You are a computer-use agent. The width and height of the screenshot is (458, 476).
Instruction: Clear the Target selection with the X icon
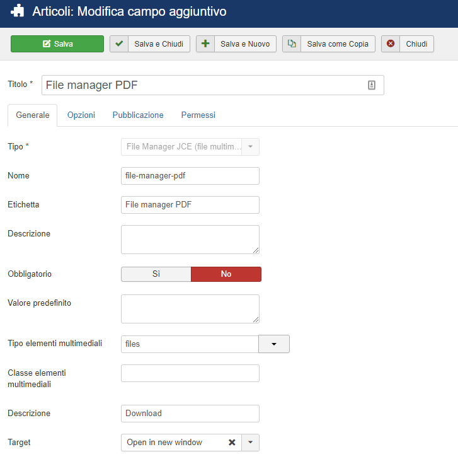click(232, 443)
